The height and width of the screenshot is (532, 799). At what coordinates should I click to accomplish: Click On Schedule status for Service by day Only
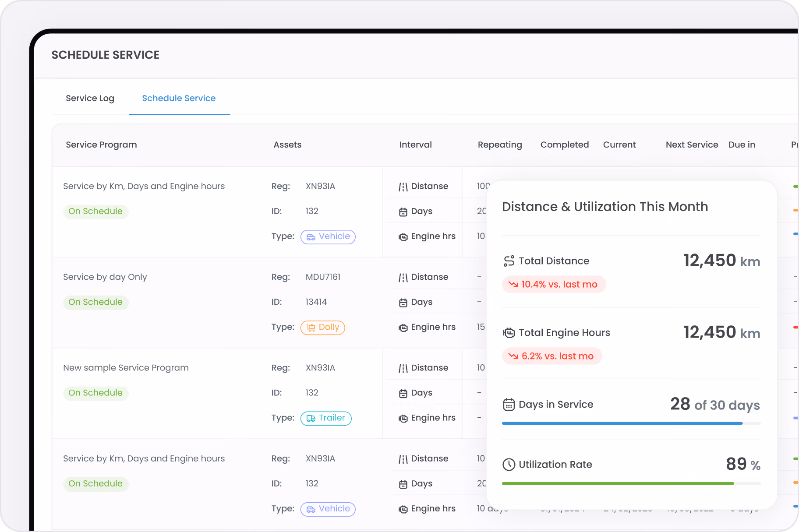pyautogui.click(x=95, y=302)
